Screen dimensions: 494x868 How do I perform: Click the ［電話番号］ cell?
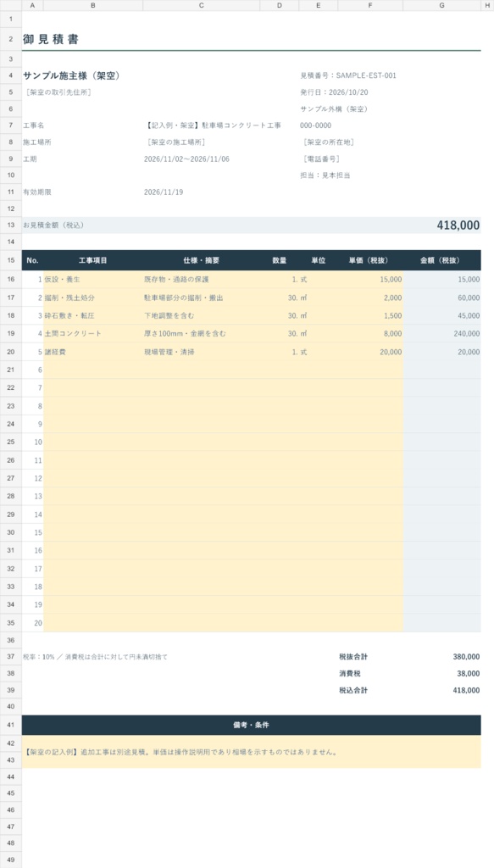321,159
